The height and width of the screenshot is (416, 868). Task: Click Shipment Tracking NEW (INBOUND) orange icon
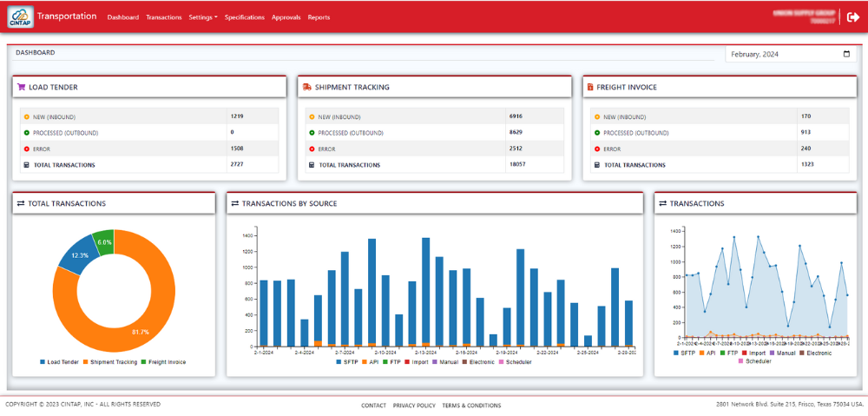312,117
